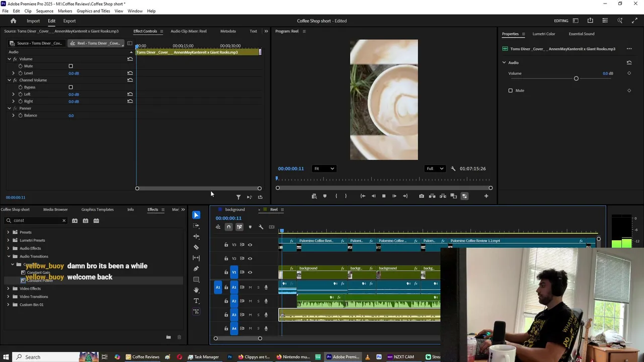Reset the Volume Level parameter
Image resolution: width=644 pixels, height=362 pixels.
click(x=130, y=73)
